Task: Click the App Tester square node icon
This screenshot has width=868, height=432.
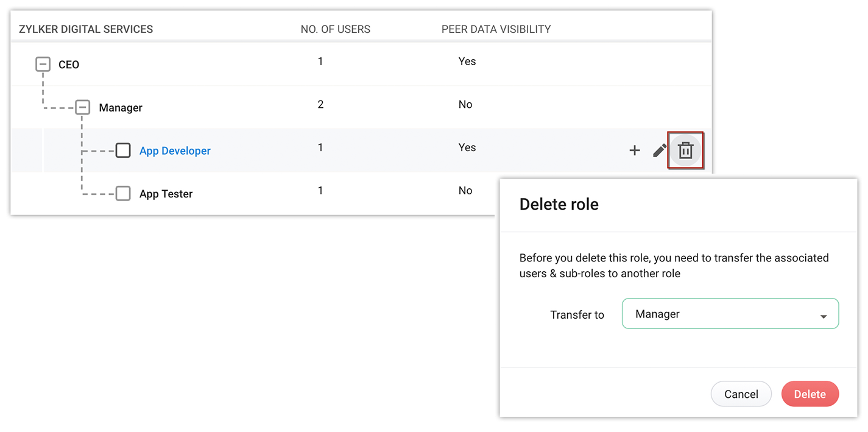Action: [123, 194]
